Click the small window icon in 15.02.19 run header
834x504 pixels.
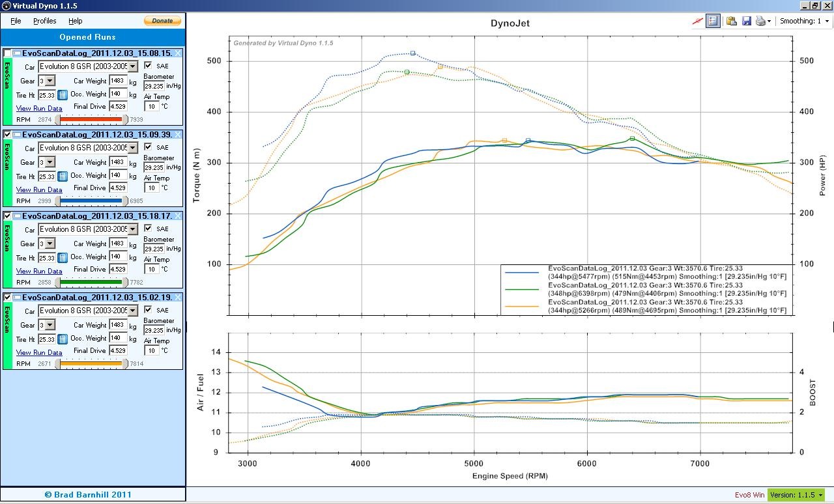[17, 297]
